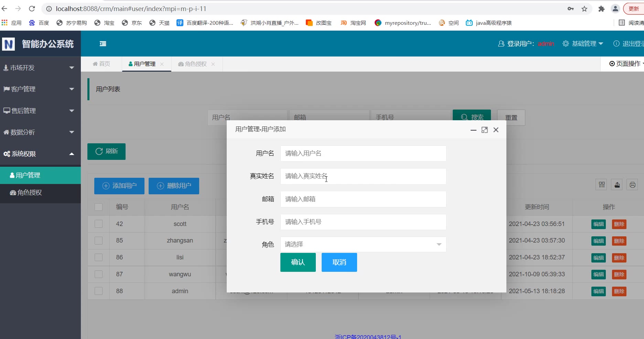Delete the scott row with 删除
The width and height of the screenshot is (644, 339).
coord(619,224)
